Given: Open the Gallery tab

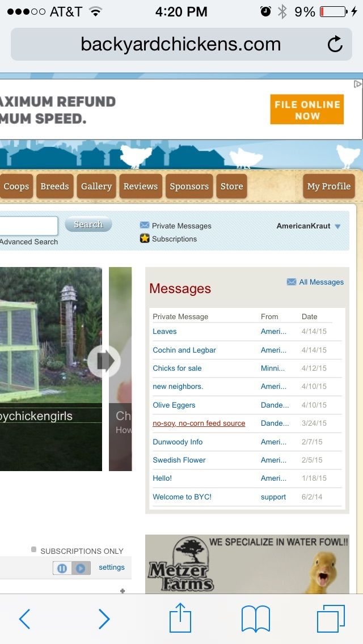Looking at the screenshot, I should [x=96, y=186].
